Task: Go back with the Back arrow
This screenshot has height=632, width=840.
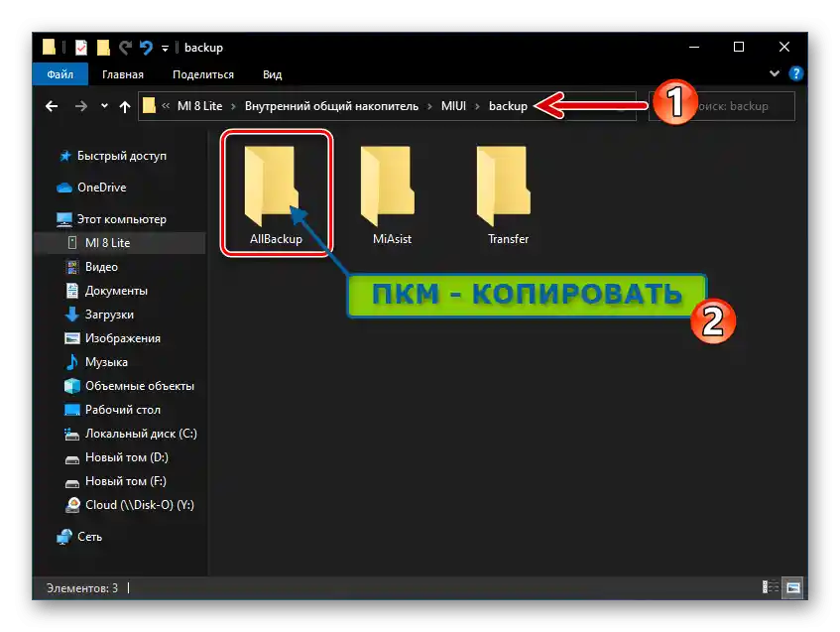Action: tap(52, 106)
